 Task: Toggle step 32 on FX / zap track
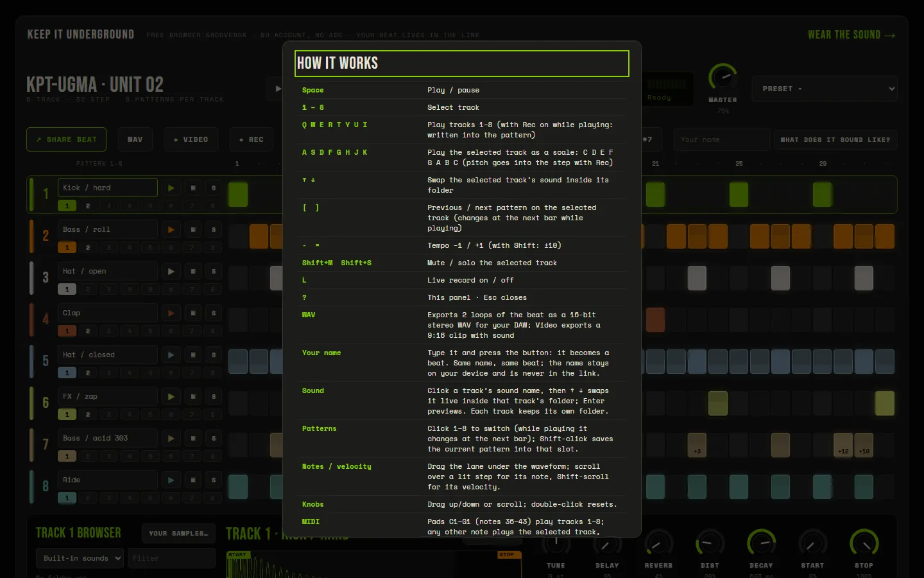coord(885,403)
